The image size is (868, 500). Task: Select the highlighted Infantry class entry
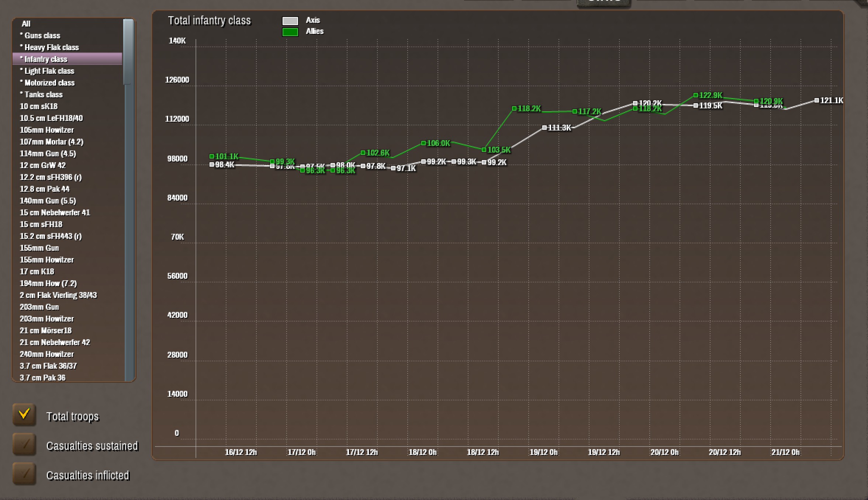click(x=46, y=59)
